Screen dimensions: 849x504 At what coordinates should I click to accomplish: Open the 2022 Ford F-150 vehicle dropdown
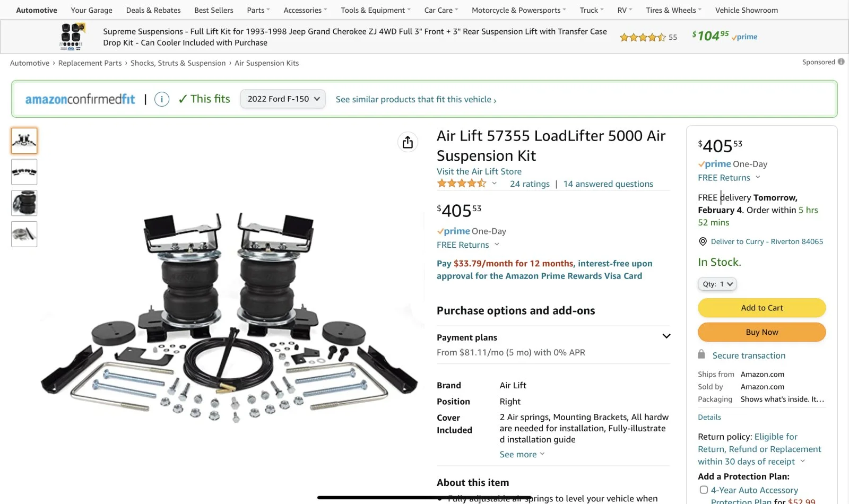283,99
